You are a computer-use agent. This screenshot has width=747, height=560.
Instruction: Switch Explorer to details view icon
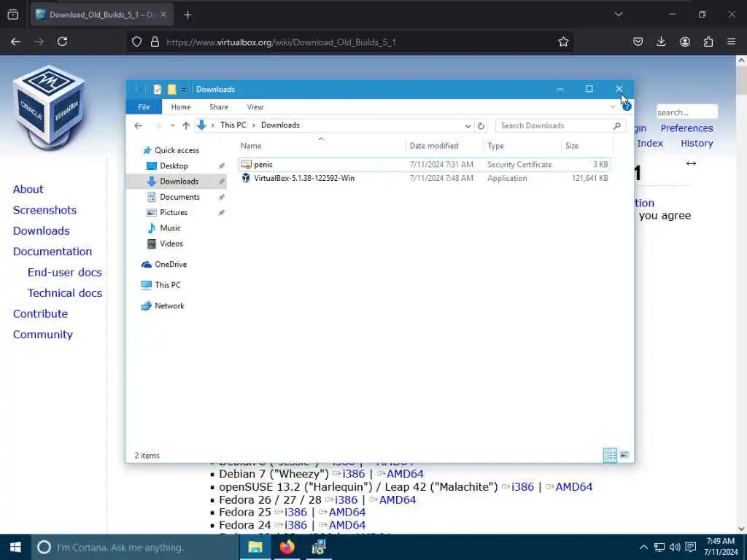pyautogui.click(x=610, y=455)
